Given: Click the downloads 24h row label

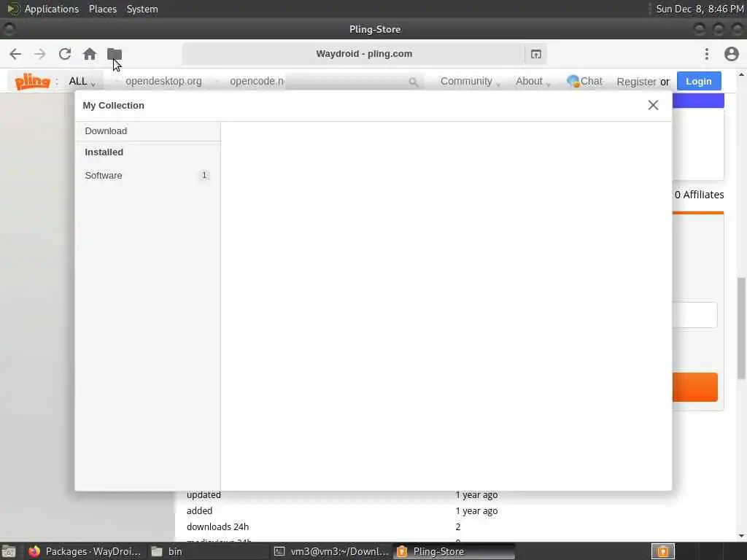Looking at the screenshot, I should [x=217, y=526].
